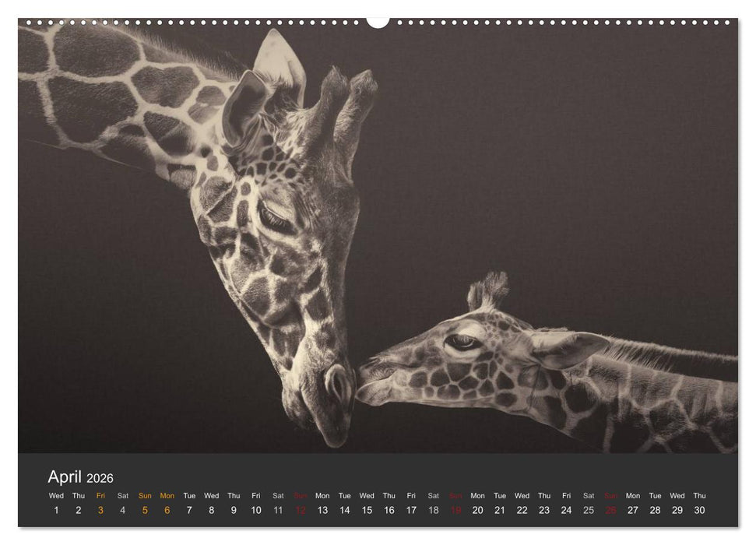Select Sunday the 5th
756x545 pixels.
point(144,508)
